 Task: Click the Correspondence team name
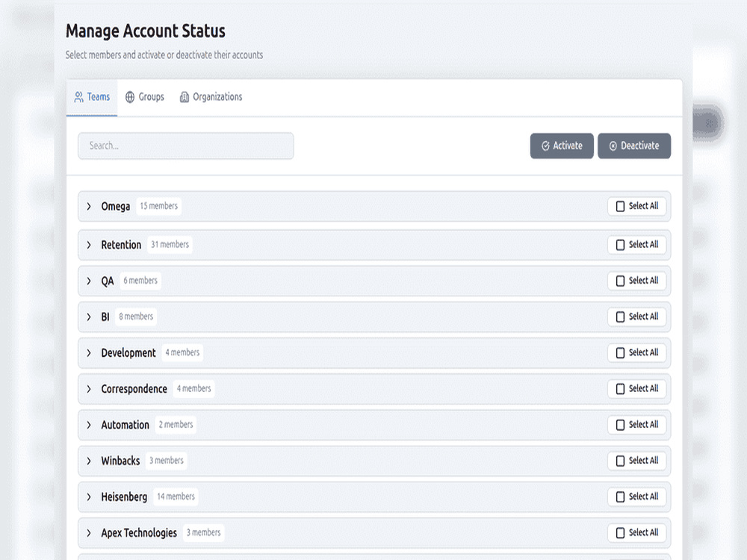click(x=134, y=389)
